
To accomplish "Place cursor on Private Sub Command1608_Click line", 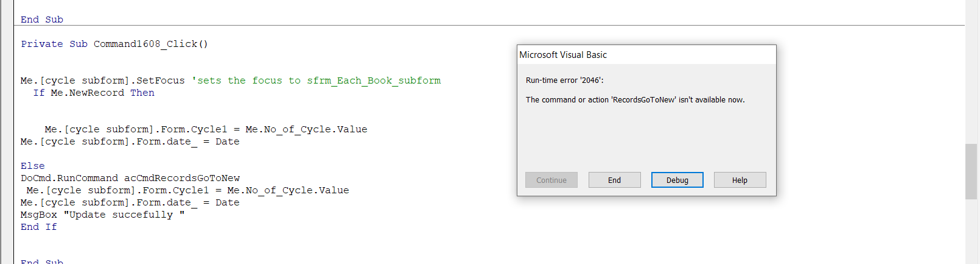I will tap(114, 44).
